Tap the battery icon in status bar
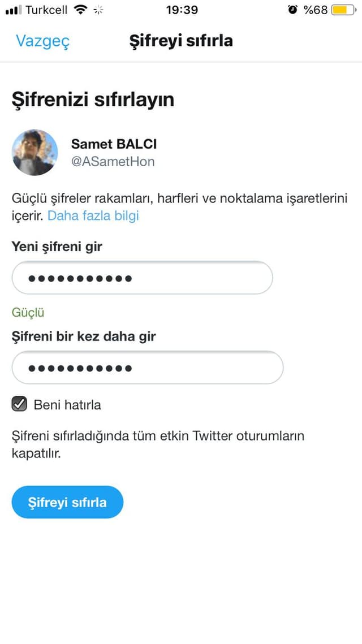The height and width of the screenshot is (644, 362). tap(344, 10)
